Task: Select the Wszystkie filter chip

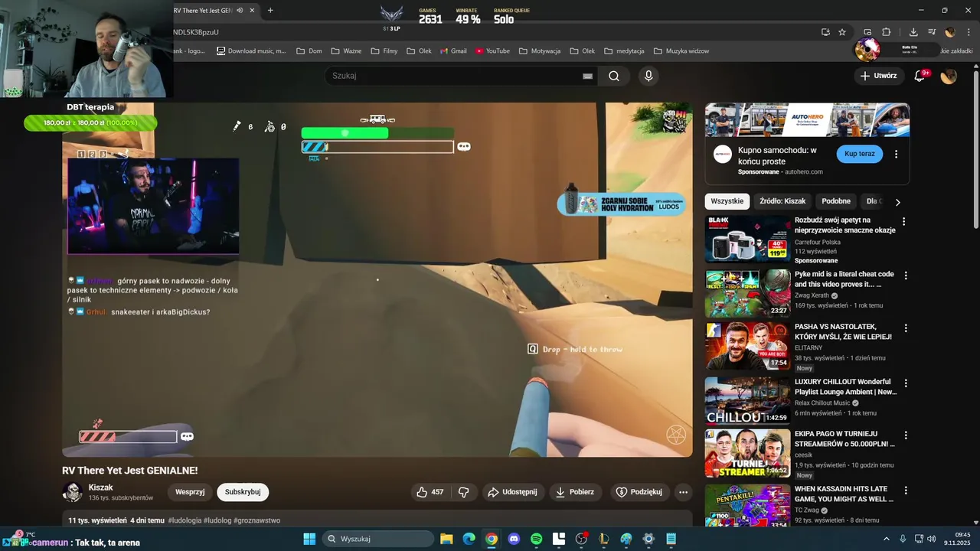Action: (x=727, y=201)
